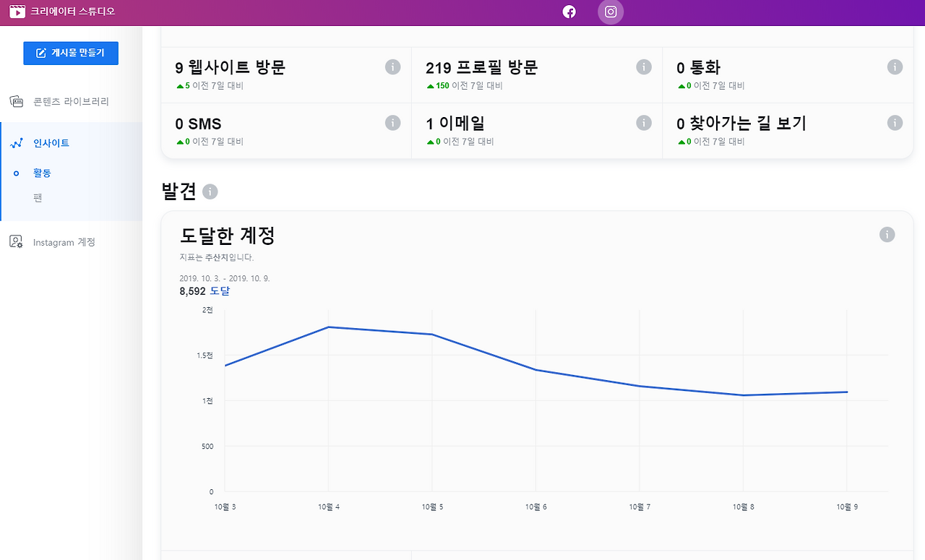Open the Facebook channel icon in top bar
Screen dimensions: 925x560
coord(569,12)
